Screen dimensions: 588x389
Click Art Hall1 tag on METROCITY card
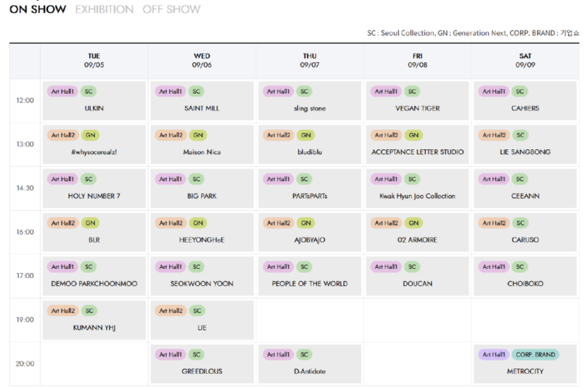click(x=494, y=355)
